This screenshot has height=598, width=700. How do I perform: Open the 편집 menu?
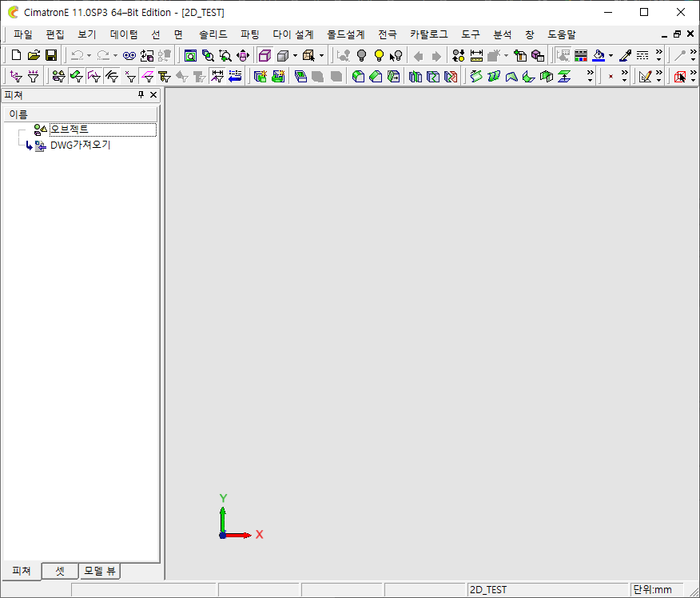[55, 34]
